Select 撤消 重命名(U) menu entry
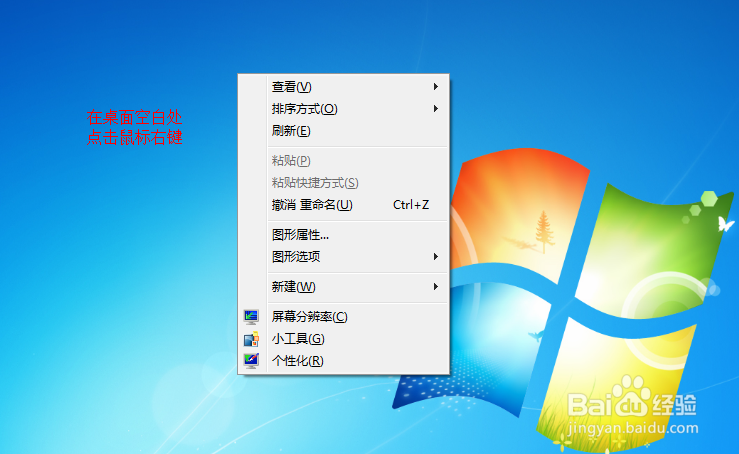This screenshot has width=739, height=454. tap(343, 205)
